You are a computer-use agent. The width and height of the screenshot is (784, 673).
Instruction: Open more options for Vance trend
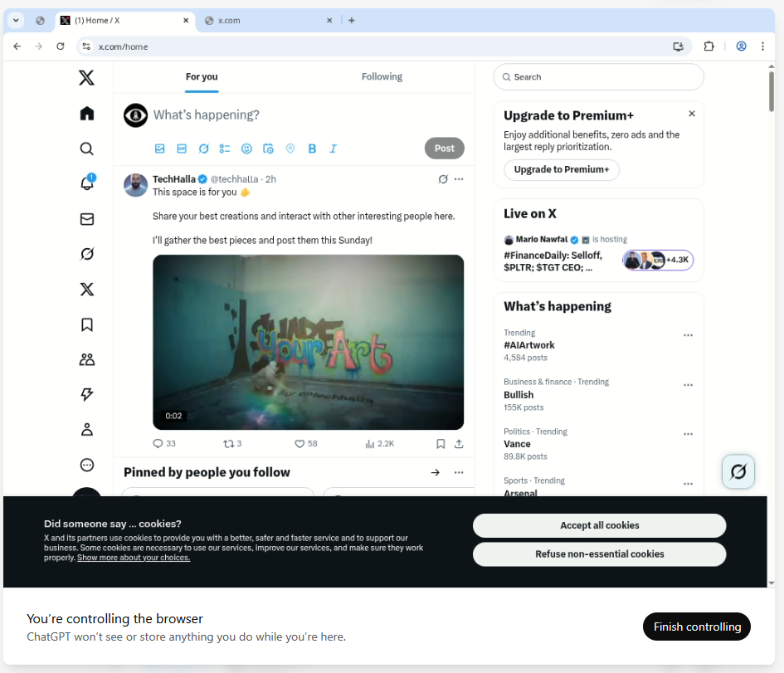click(x=688, y=434)
